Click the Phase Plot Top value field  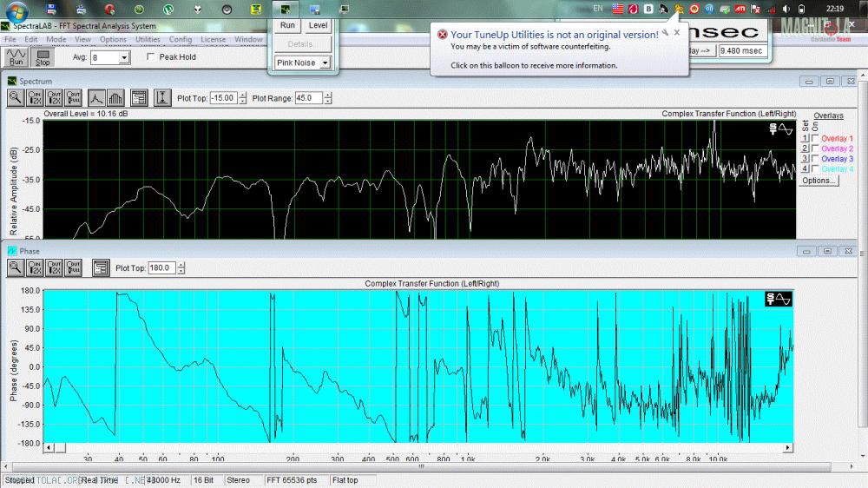pyautogui.click(x=161, y=268)
